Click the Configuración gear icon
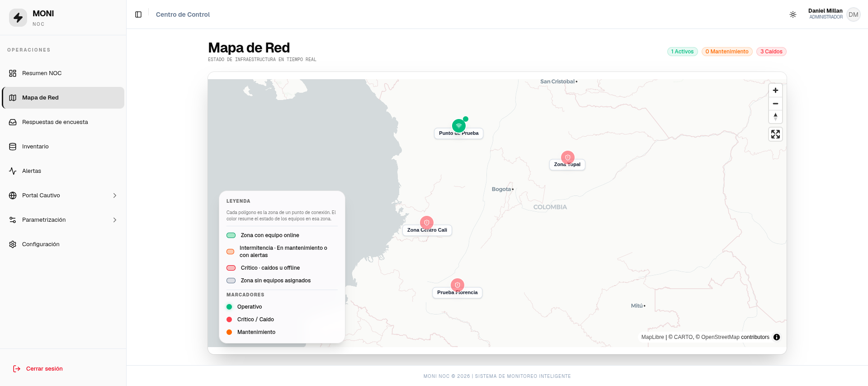This screenshot has width=868, height=386. 13,244
